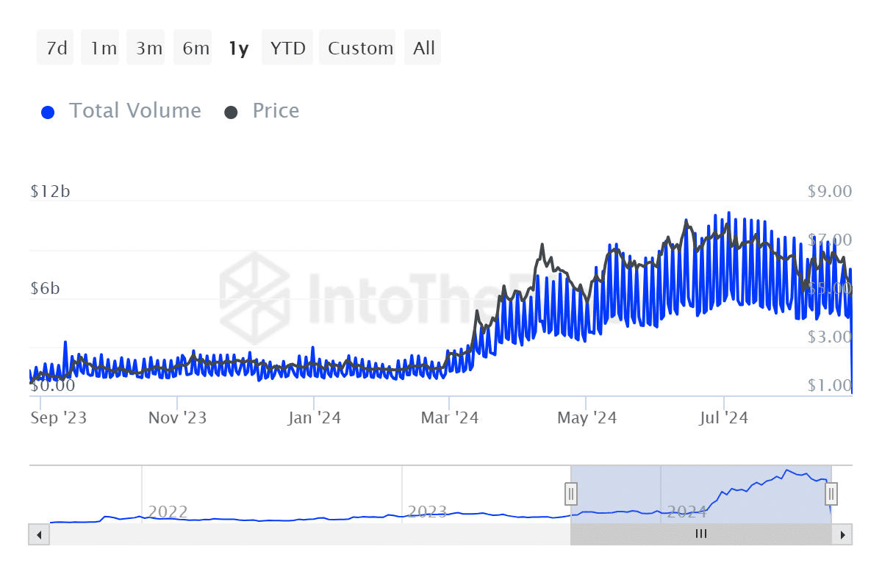
Task: Choose the 6m range option
Action: click(x=196, y=49)
